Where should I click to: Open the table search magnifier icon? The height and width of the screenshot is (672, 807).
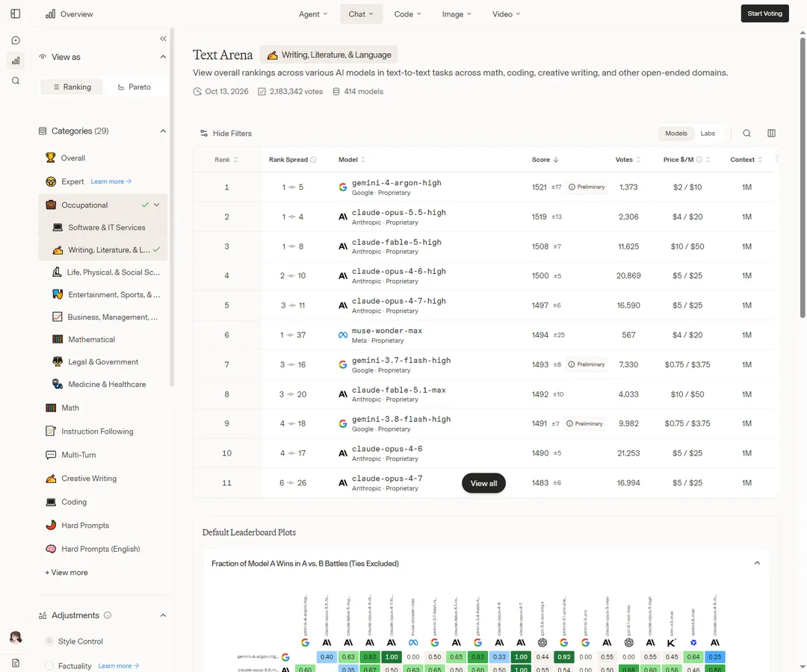[746, 133]
